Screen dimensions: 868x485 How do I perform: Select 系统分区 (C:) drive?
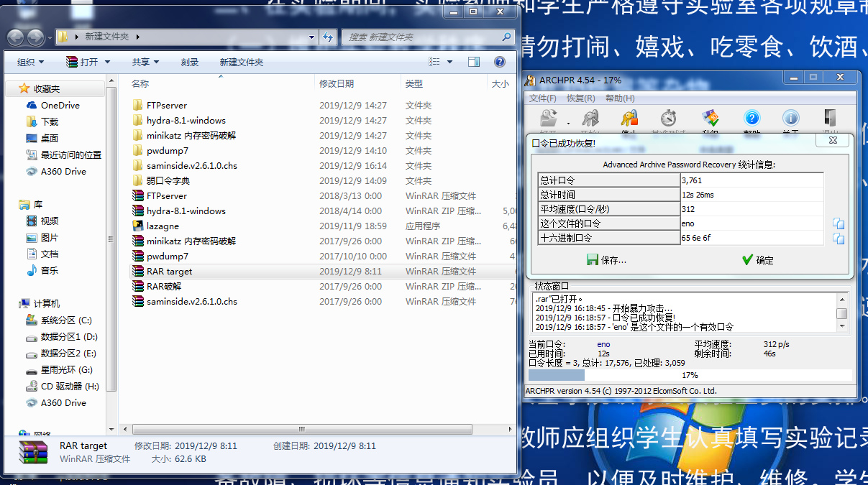pyautogui.click(x=66, y=320)
